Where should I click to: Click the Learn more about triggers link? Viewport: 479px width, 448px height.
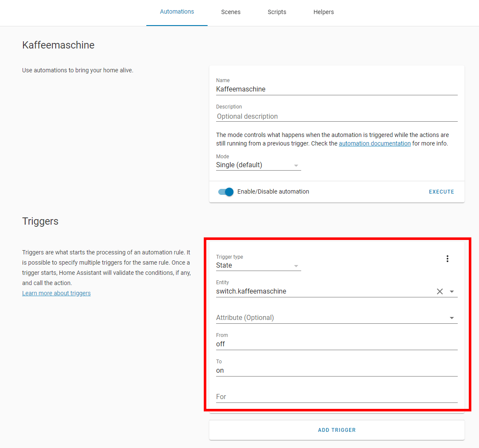(56, 293)
